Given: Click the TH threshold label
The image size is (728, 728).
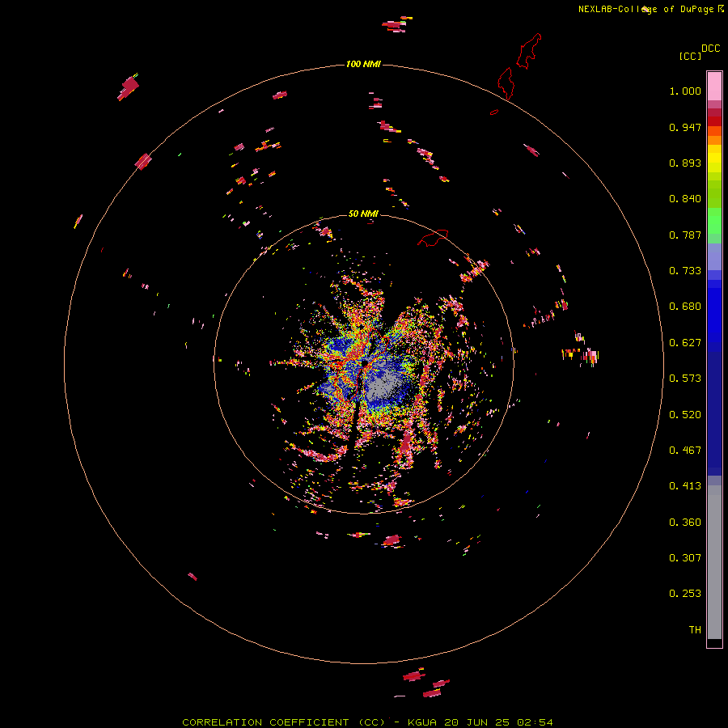Looking at the screenshot, I should 695,630.
